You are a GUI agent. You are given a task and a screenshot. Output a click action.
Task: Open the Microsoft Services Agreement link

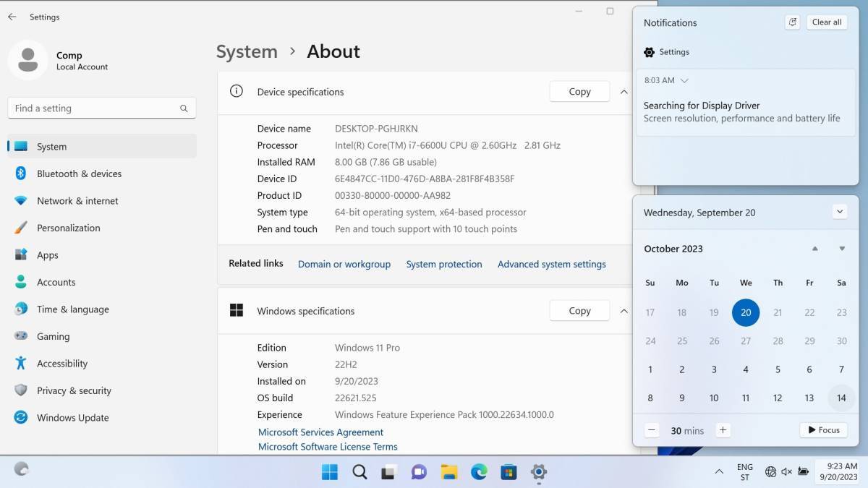point(320,432)
